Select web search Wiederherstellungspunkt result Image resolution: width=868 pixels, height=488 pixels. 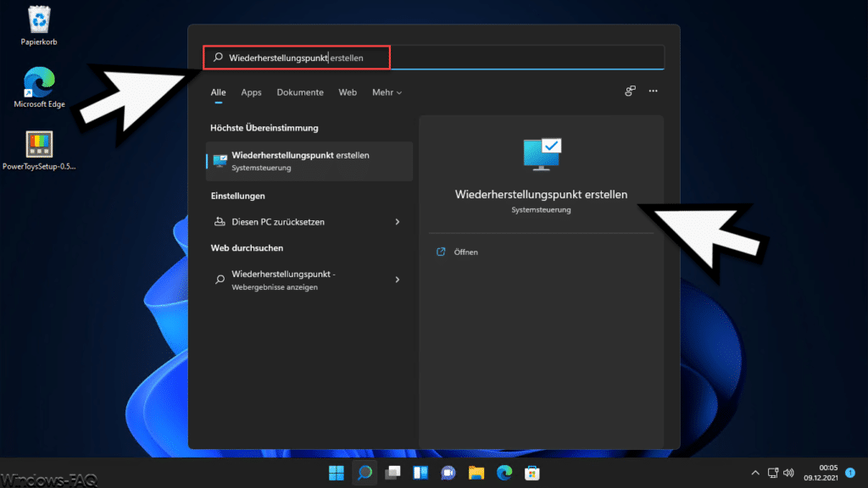point(309,280)
